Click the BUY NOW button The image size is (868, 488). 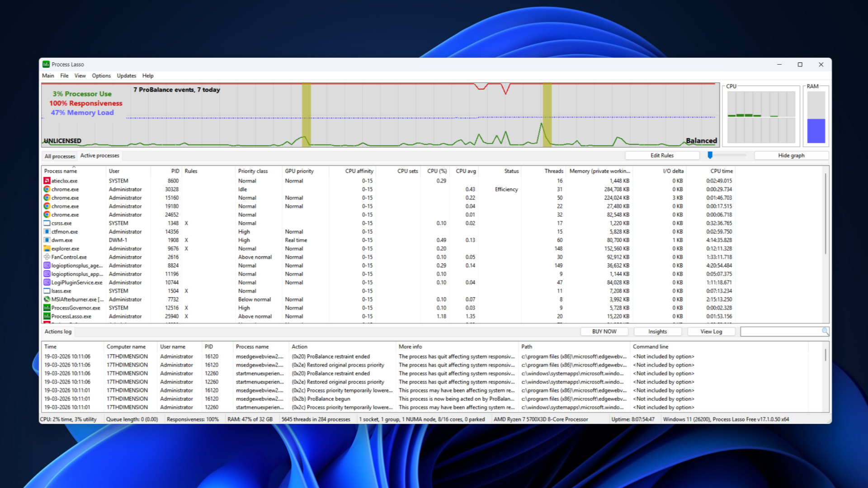click(604, 332)
